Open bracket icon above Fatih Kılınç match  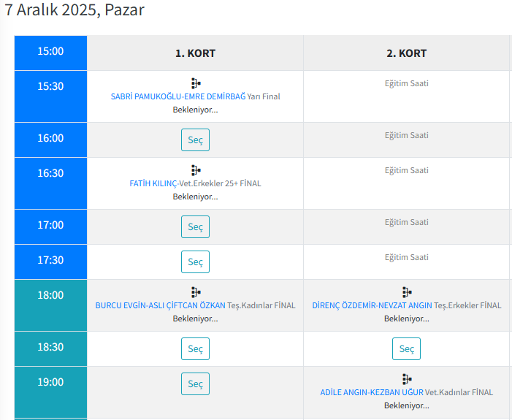pos(195,170)
